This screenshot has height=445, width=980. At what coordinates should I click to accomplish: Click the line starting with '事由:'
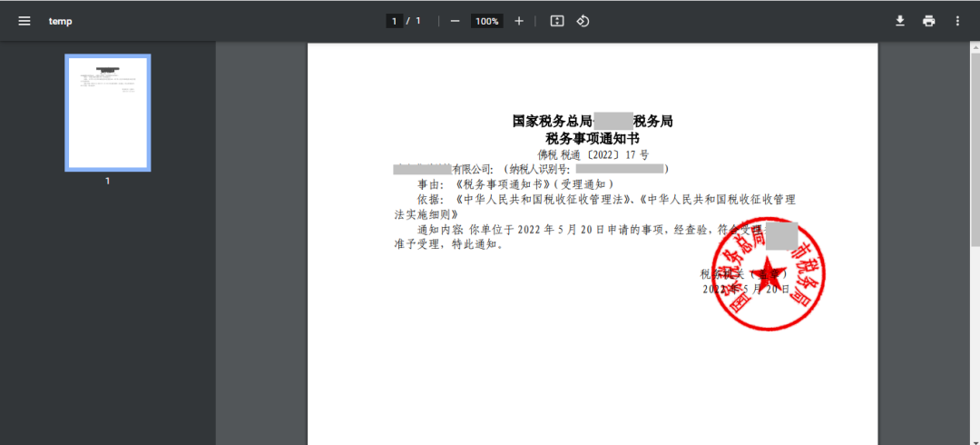click(515, 184)
